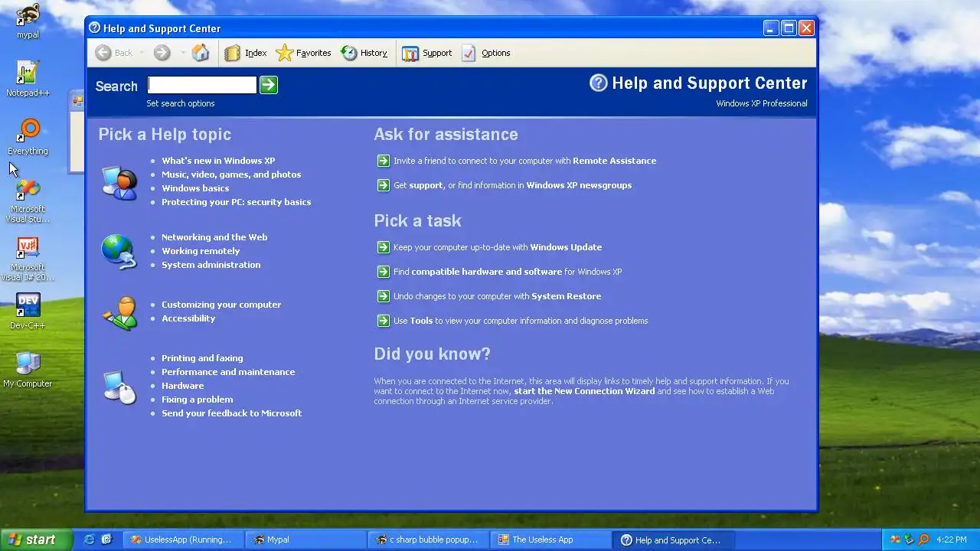Click the Customizing your computer group icon
The image size is (980, 551).
click(120, 313)
